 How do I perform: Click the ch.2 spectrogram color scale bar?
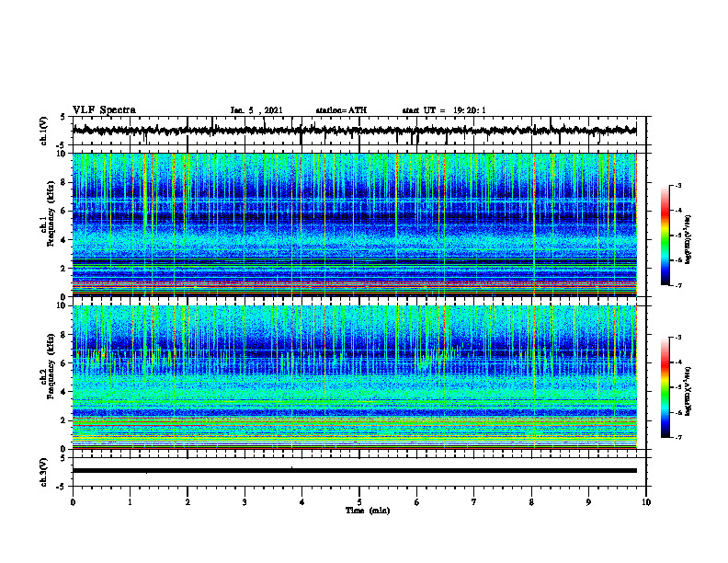(665, 387)
